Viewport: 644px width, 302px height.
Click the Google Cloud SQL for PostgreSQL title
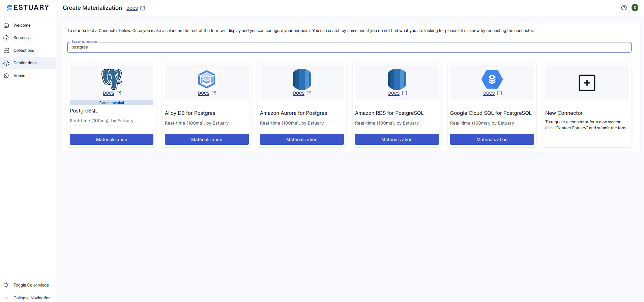(491, 113)
